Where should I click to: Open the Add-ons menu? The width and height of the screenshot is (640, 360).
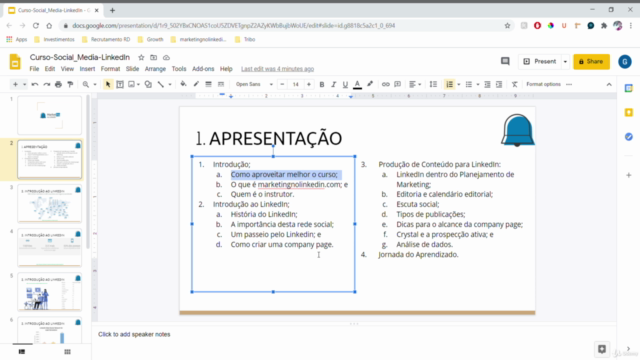click(203, 69)
